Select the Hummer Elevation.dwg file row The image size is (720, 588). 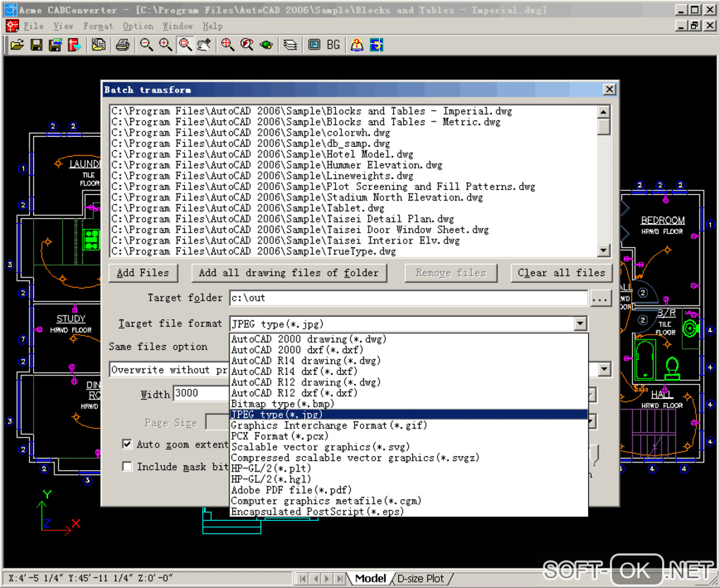[354, 165]
